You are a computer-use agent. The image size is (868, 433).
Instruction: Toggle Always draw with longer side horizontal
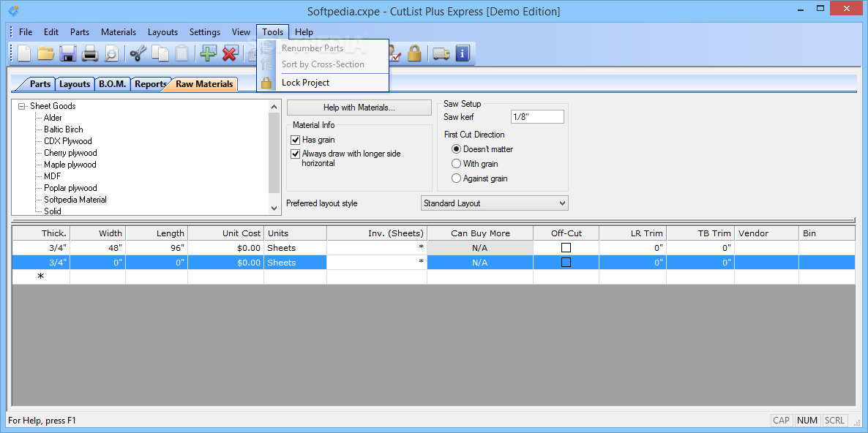coord(295,154)
